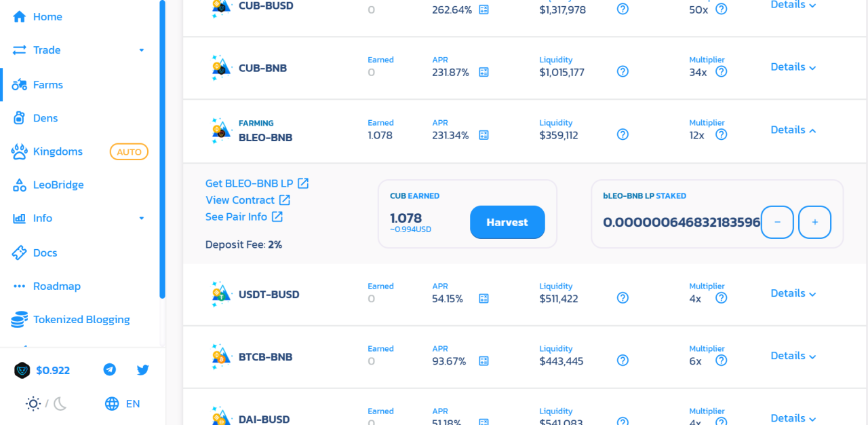Click globe language icon

point(112,404)
